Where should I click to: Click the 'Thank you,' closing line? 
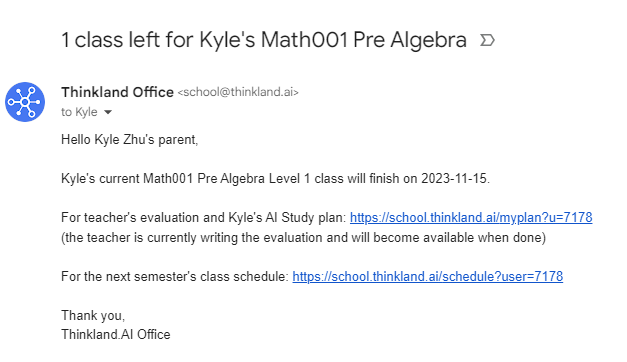93,316
